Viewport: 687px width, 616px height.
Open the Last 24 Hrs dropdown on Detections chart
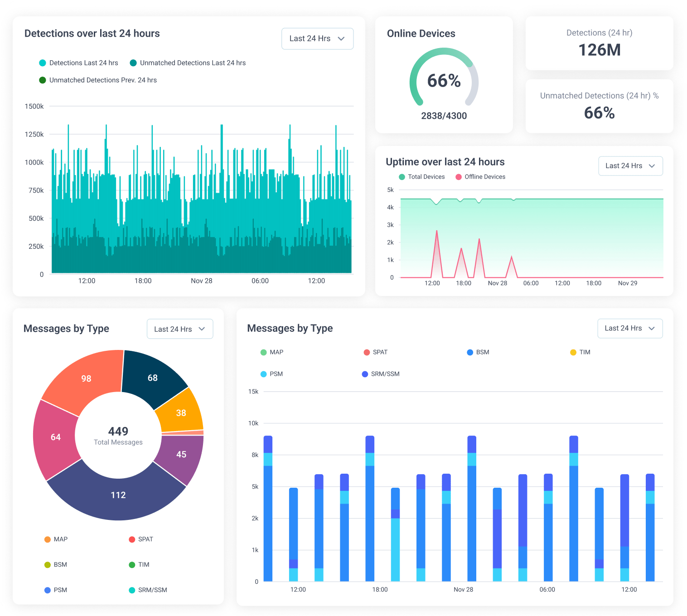pyautogui.click(x=317, y=39)
